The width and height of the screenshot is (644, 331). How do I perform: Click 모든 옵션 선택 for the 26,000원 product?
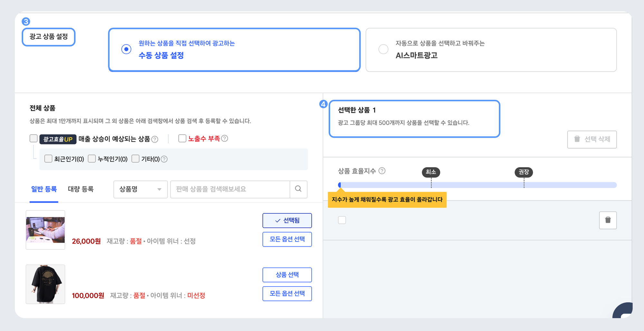pyautogui.click(x=287, y=239)
